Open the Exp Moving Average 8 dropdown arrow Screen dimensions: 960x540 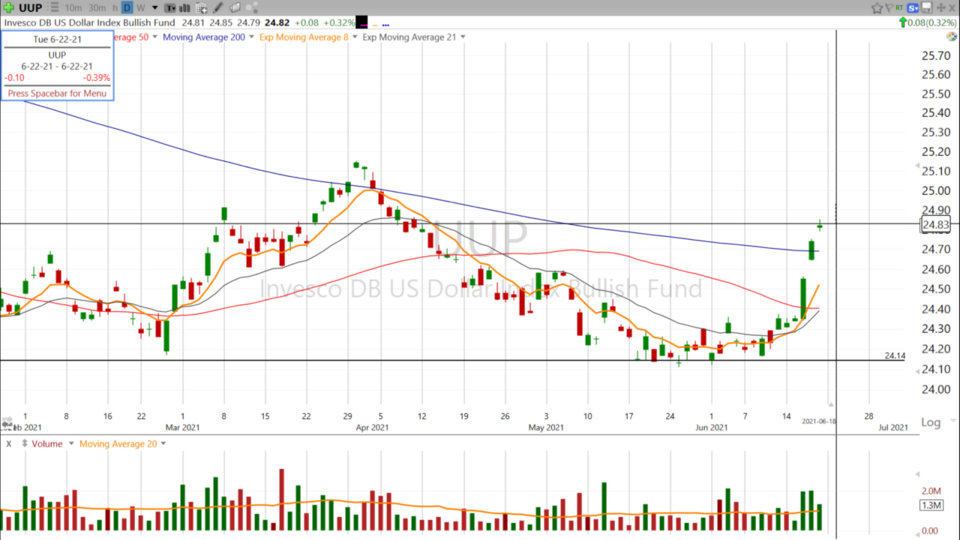click(x=354, y=37)
